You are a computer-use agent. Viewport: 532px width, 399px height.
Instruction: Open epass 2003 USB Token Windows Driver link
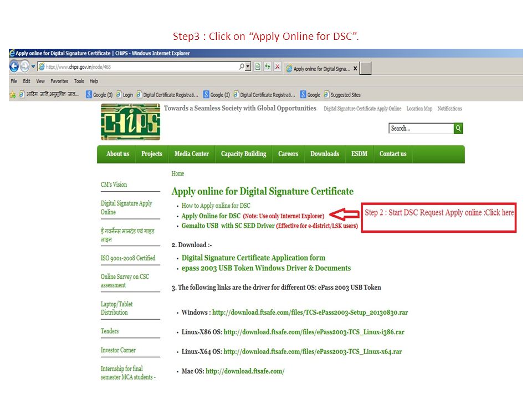click(266, 268)
